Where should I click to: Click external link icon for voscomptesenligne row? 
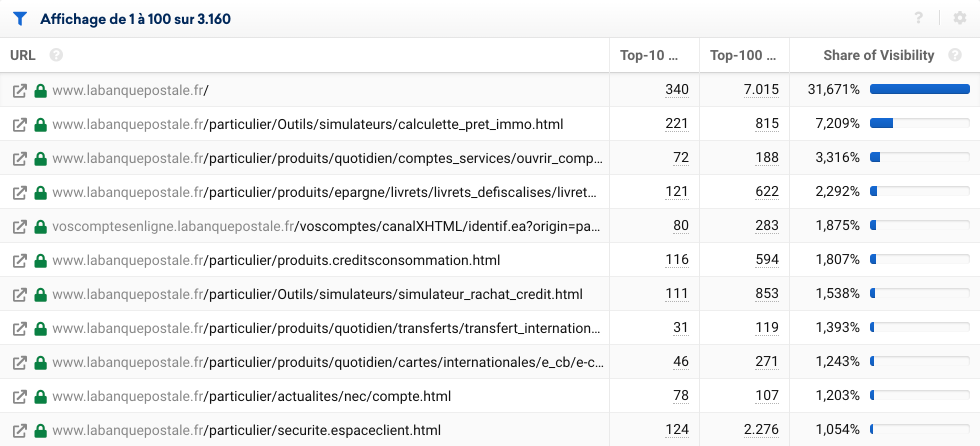[x=19, y=226]
